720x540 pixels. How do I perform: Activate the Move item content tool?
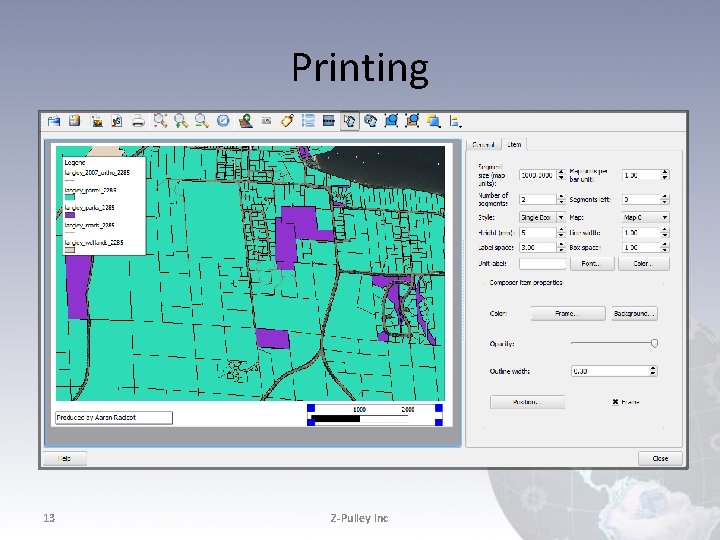tap(370, 121)
